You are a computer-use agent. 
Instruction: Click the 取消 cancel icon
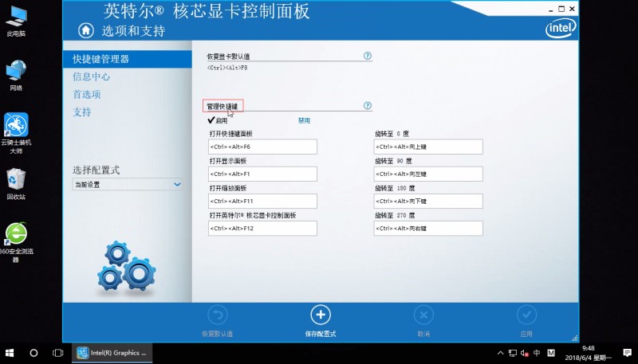[423, 315]
